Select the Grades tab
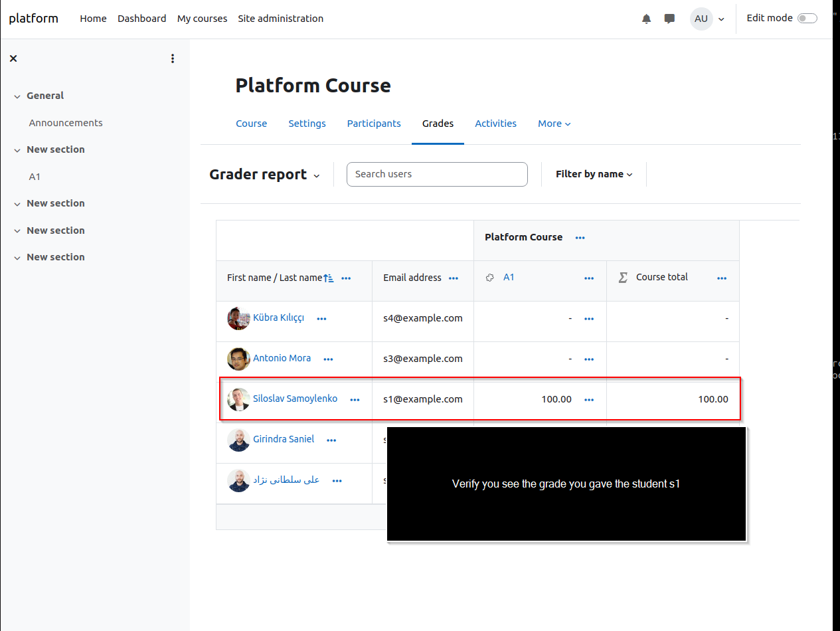Viewport: 840px width, 631px height. click(x=438, y=124)
